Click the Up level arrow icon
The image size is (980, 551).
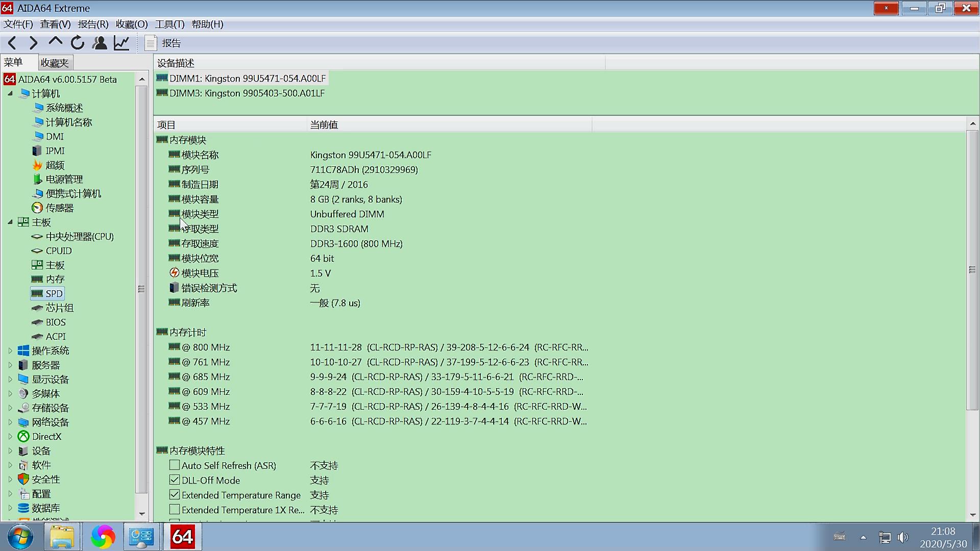tap(55, 42)
